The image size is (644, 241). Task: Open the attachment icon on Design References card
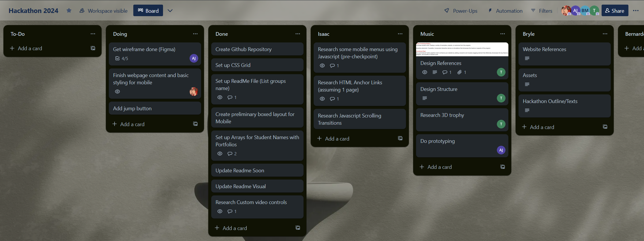coord(459,72)
